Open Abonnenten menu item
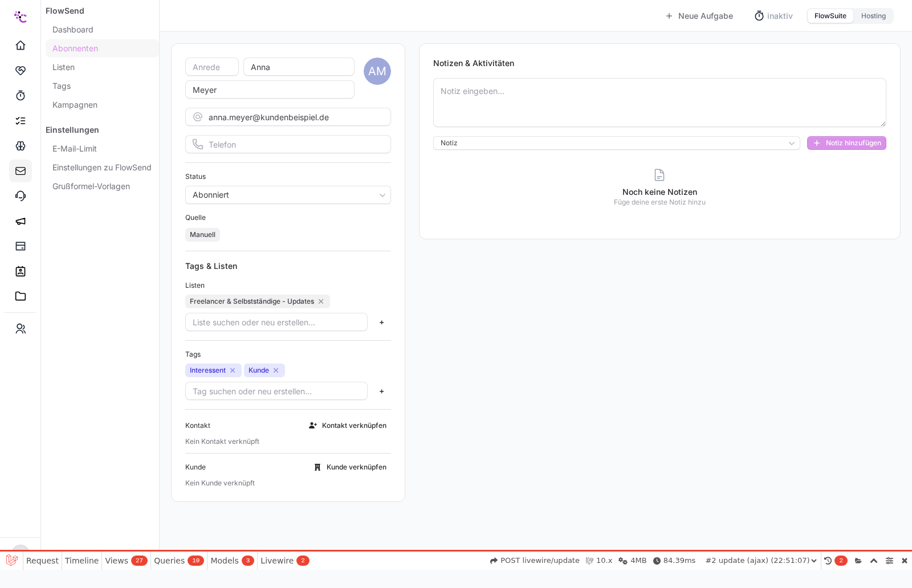 point(102,48)
